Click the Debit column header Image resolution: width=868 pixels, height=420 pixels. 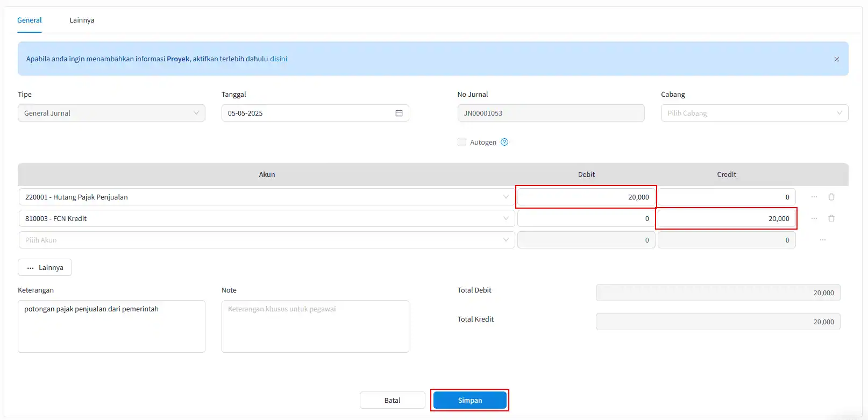click(586, 174)
